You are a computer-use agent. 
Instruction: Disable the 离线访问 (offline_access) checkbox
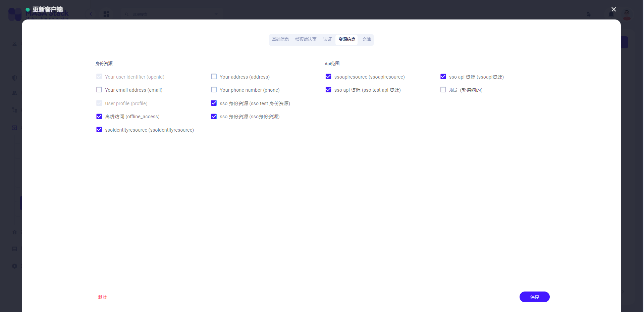point(99,116)
